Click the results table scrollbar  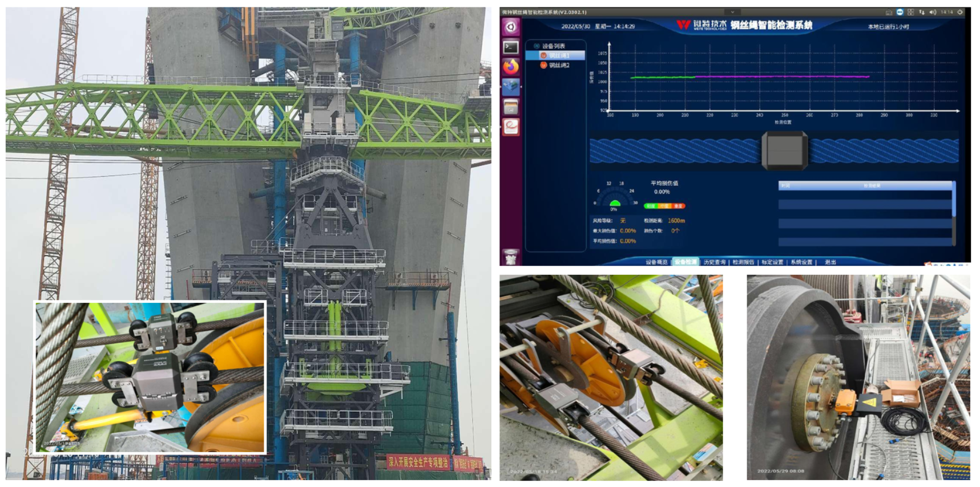tap(953, 200)
